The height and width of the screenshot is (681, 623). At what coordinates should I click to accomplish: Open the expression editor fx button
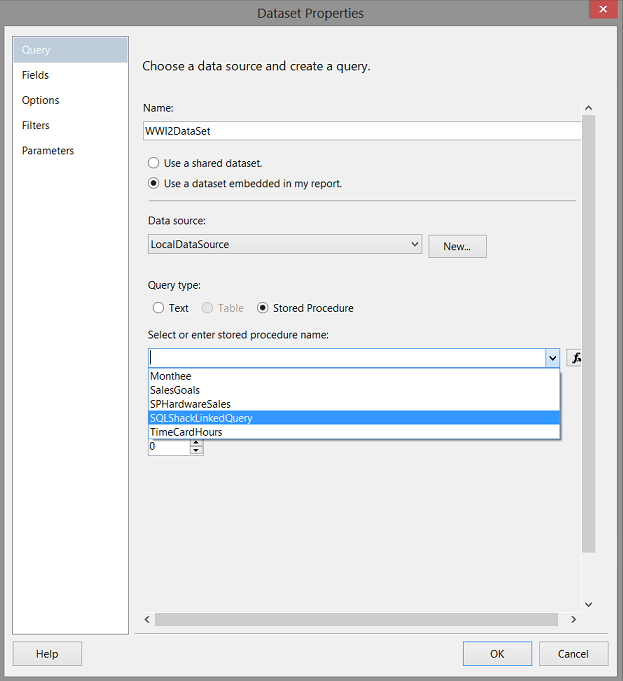575,357
